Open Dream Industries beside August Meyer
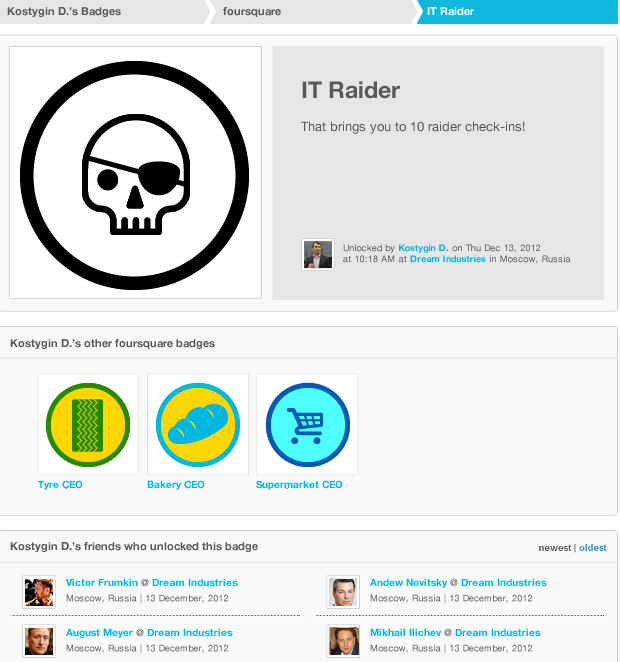The width and height of the screenshot is (620, 662). [x=190, y=632]
